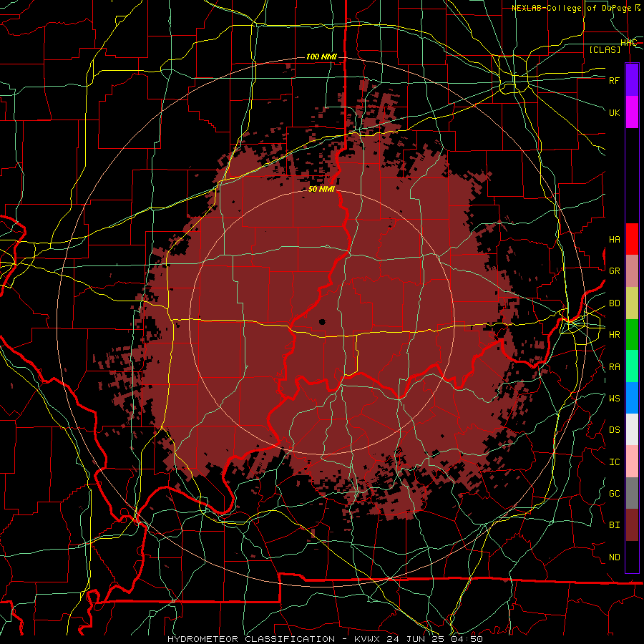
Task: Select the DS white legend swatch
Action: [632, 429]
